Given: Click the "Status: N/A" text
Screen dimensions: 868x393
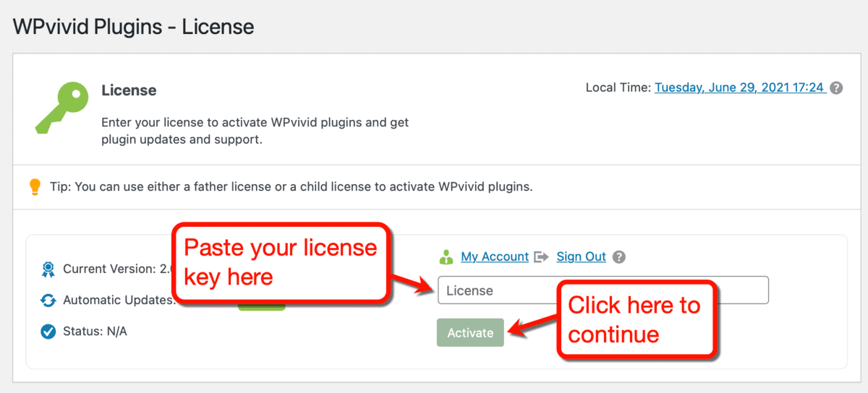Looking at the screenshot, I should coord(95,331).
